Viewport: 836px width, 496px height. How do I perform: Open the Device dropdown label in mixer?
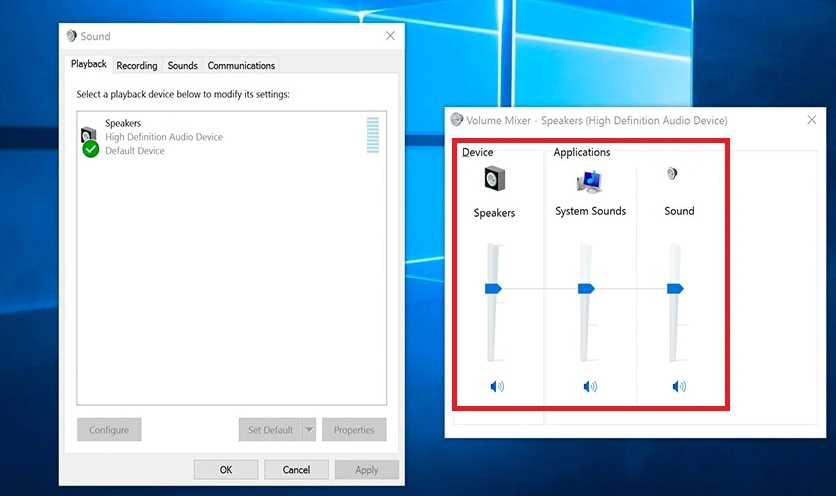click(477, 152)
